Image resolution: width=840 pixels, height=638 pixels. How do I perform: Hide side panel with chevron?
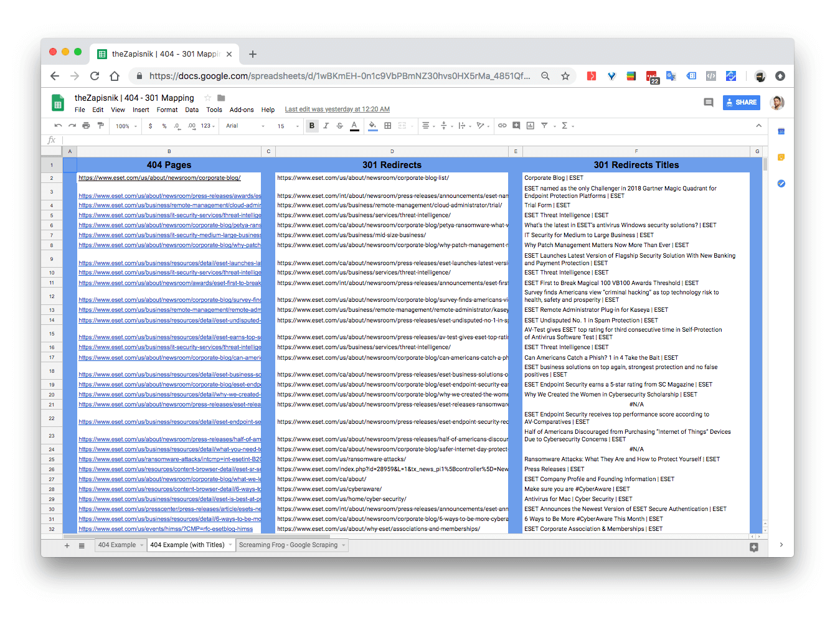(x=781, y=545)
